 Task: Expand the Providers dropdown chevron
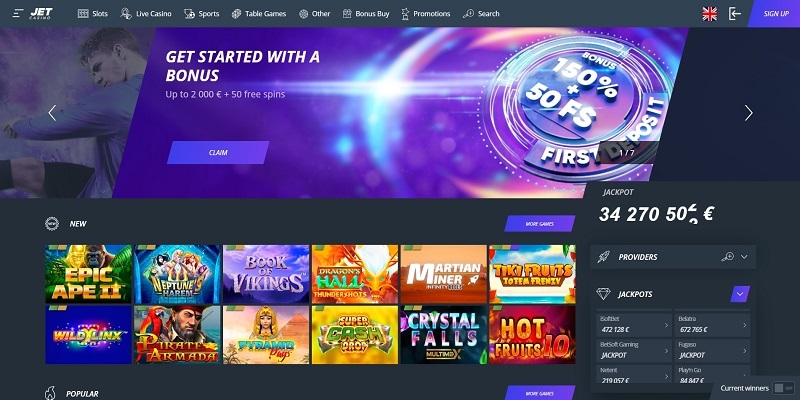[744, 257]
